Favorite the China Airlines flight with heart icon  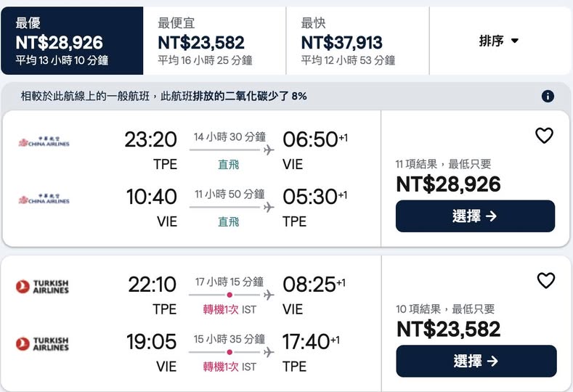click(544, 136)
